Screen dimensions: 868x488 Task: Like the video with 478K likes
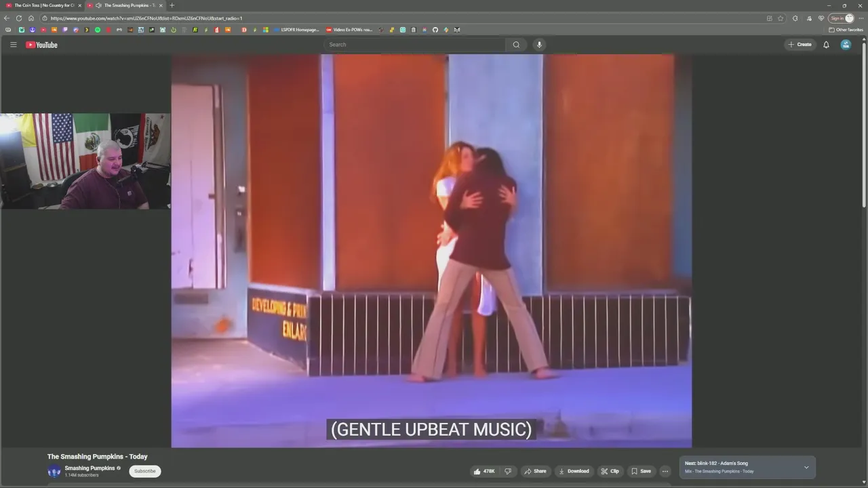click(484, 471)
